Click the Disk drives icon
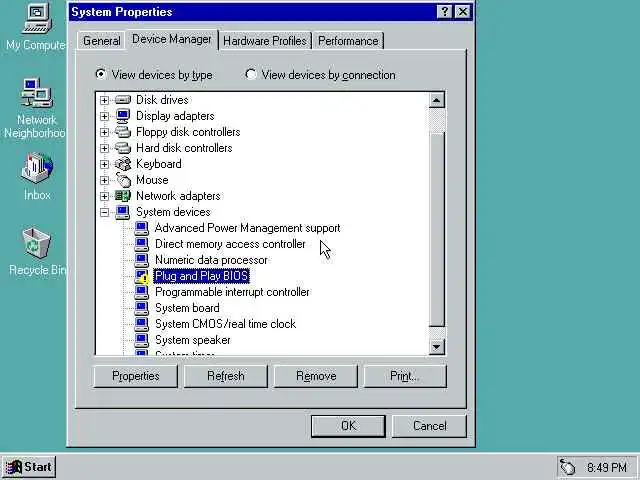Viewport: 640px width, 480px height. [x=122, y=100]
